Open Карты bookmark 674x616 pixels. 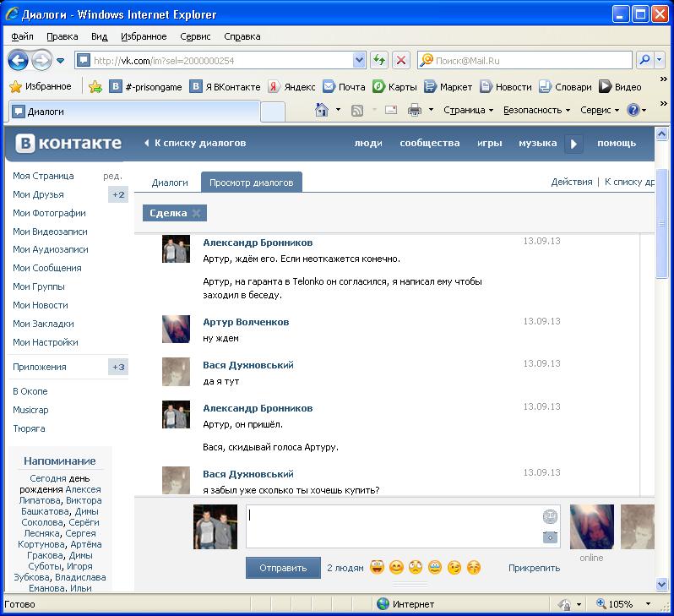tap(394, 87)
